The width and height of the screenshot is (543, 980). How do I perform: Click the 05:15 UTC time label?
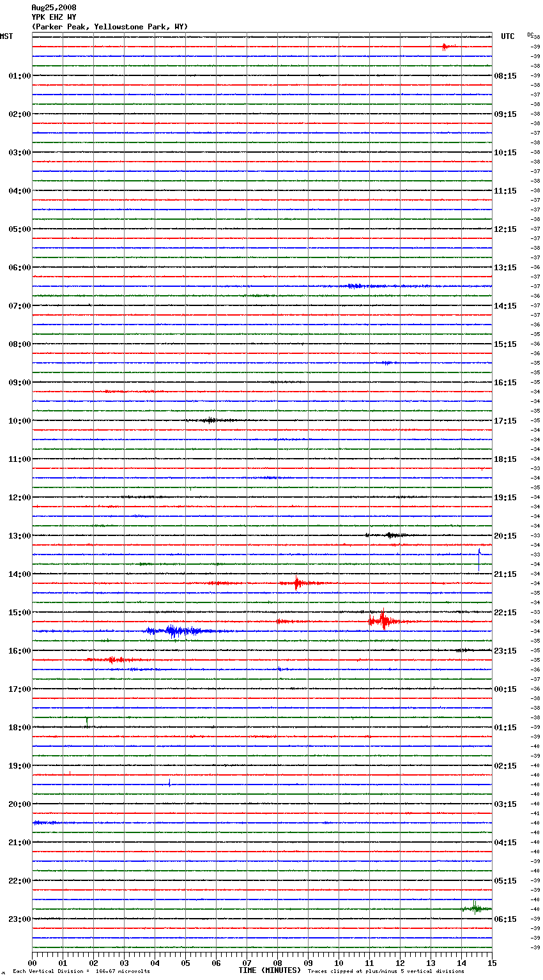[x=505, y=881]
